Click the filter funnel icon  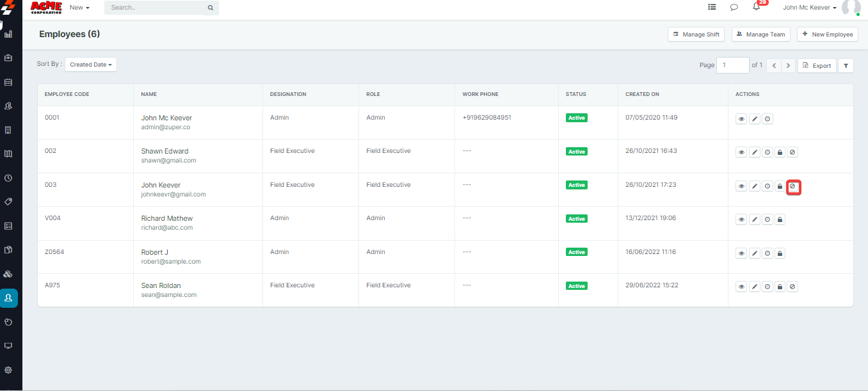[x=846, y=65]
